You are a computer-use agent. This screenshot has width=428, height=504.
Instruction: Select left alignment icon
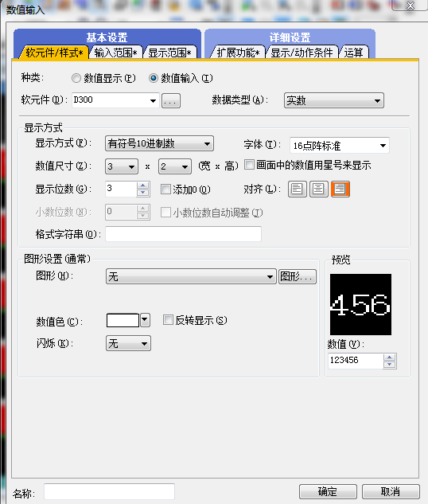[x=297, y=189]
